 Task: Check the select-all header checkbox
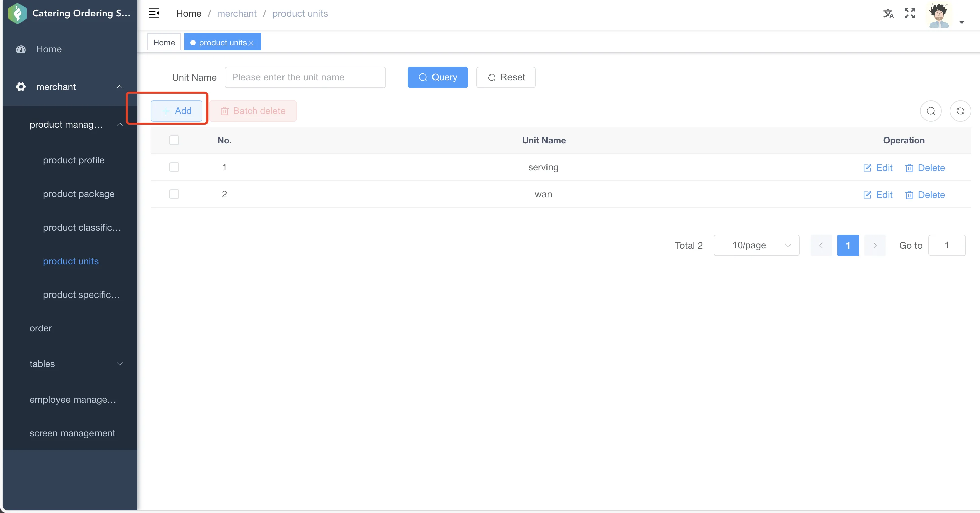click(174, 140)
